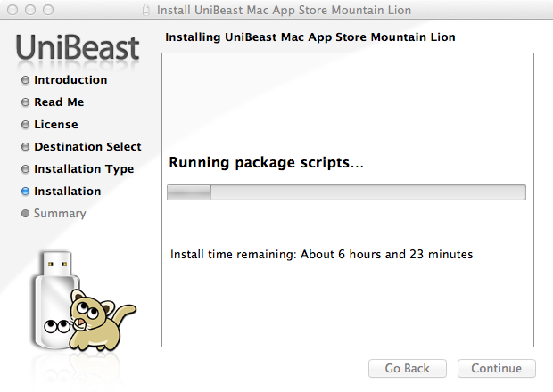
Task: Click the blue Installation step bullet
Action: [26, 192]
